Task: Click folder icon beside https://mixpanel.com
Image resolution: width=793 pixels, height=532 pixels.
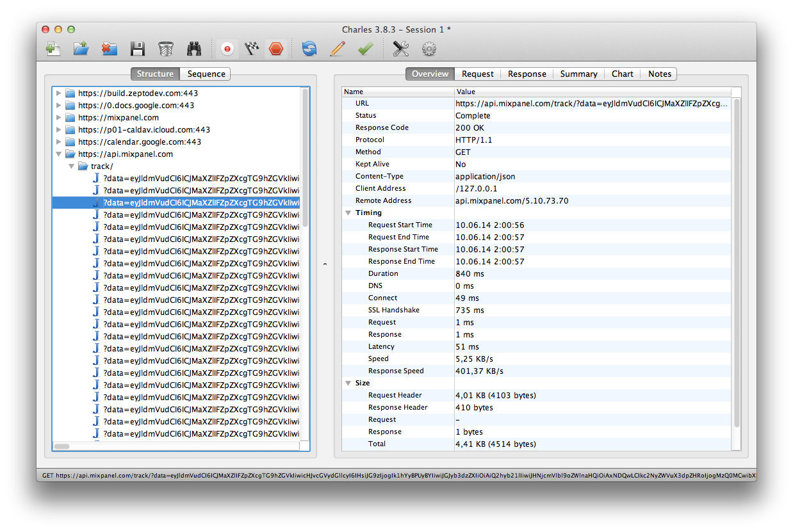Action: (70, 118)
